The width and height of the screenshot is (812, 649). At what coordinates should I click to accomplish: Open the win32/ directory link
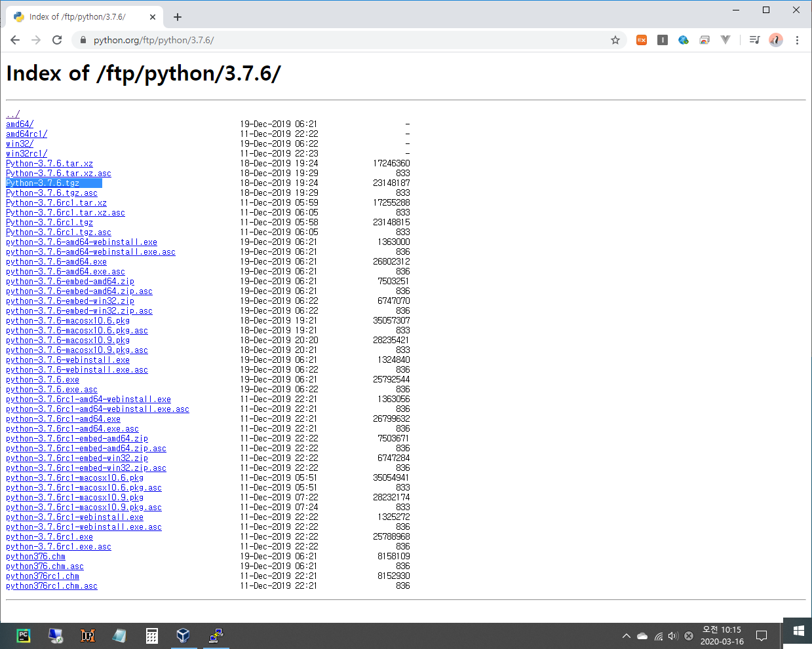click(x=20, y=143)
